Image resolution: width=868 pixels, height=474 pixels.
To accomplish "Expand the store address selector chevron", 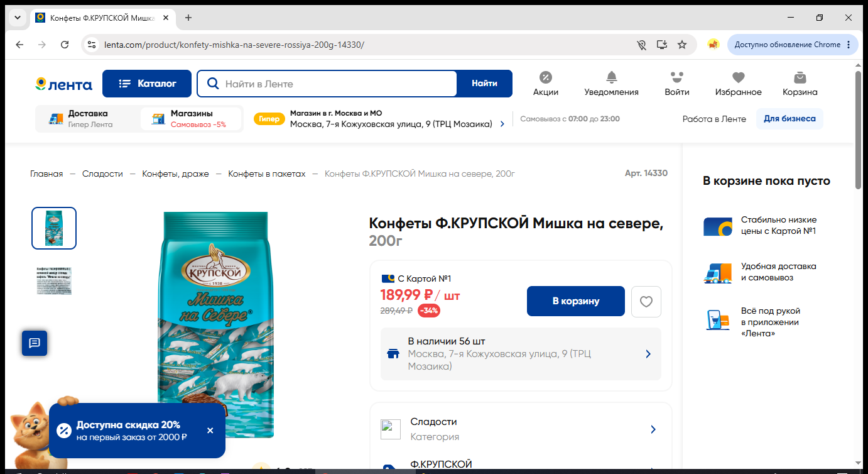I will tap(502, 124).
